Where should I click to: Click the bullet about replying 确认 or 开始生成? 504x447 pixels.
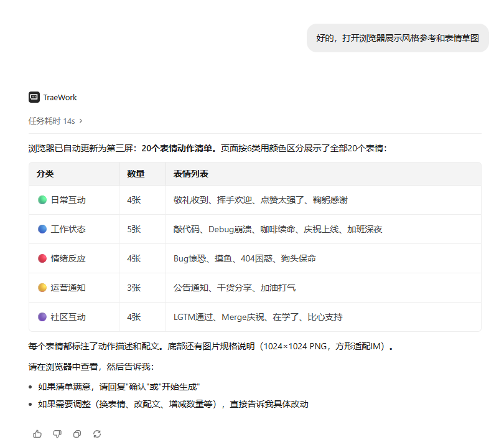(x=119, y=387)
